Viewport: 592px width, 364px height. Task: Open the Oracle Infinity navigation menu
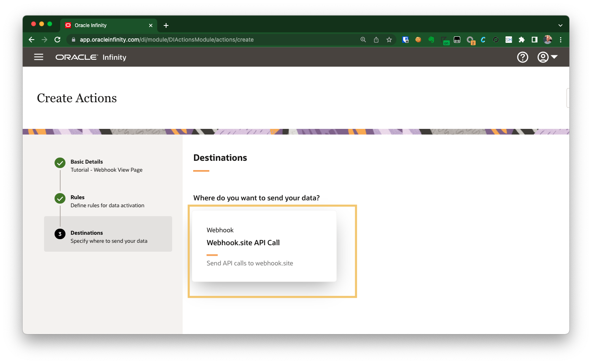(38, 57)
